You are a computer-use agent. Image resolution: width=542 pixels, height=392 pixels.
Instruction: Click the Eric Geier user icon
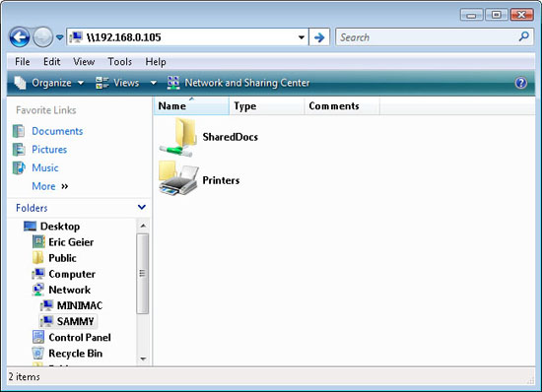[38, 242]
